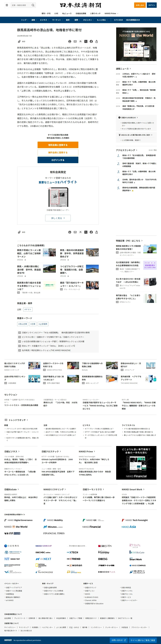Image resolution: width=161 pixels, height=644 pixels.
Task: Open the Myニュース header tab
Action: point(67,13)
